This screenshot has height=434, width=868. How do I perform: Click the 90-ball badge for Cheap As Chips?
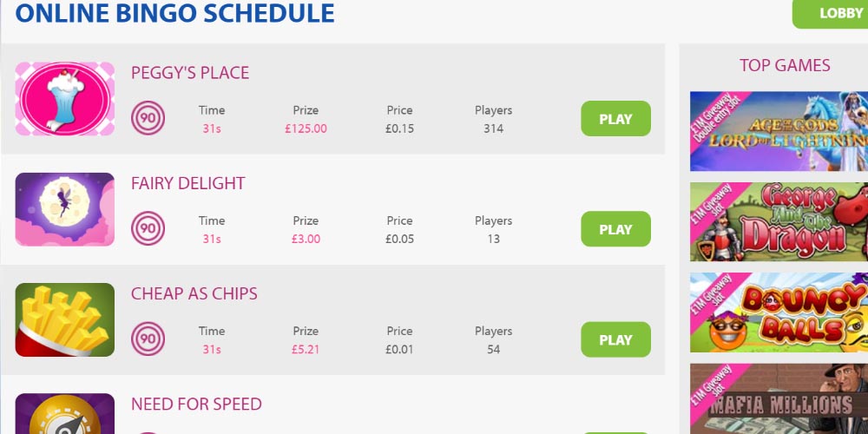point(148,339)
